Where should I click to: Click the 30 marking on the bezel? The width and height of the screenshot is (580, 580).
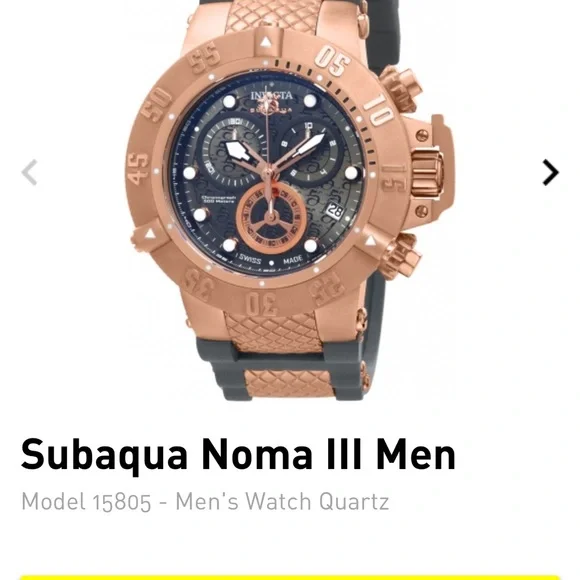262,304
